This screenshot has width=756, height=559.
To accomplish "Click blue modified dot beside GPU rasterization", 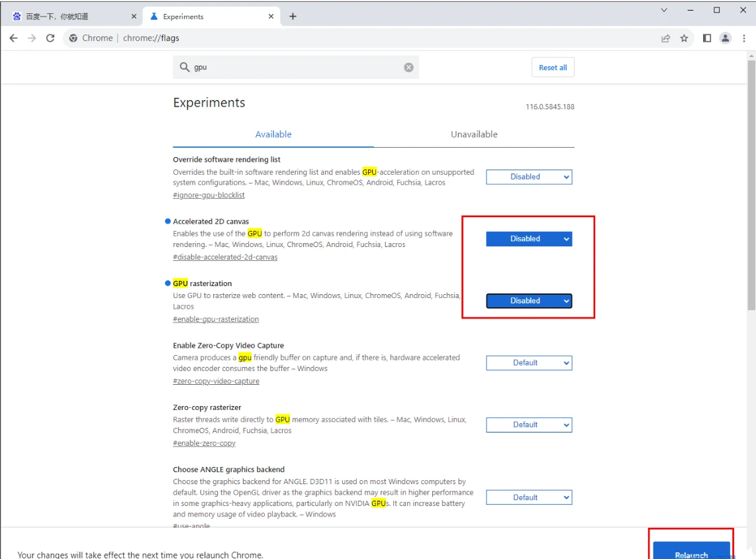I will tap(167, 283).
